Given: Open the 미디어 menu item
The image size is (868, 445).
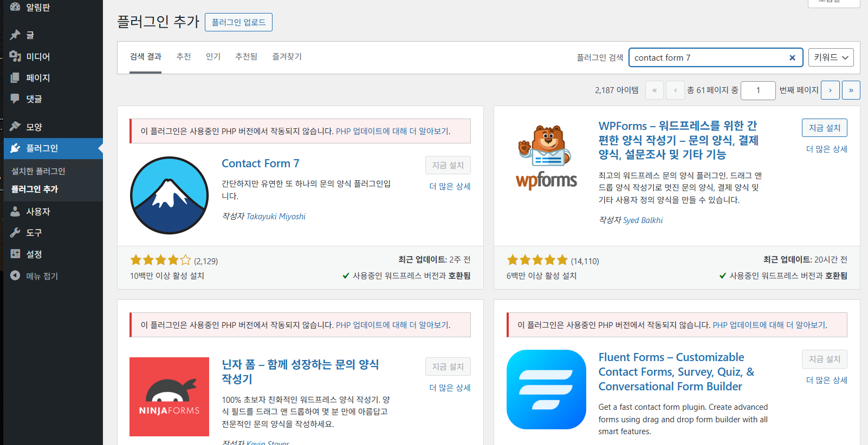Looking at the screenshot, I should coord(53,56).
